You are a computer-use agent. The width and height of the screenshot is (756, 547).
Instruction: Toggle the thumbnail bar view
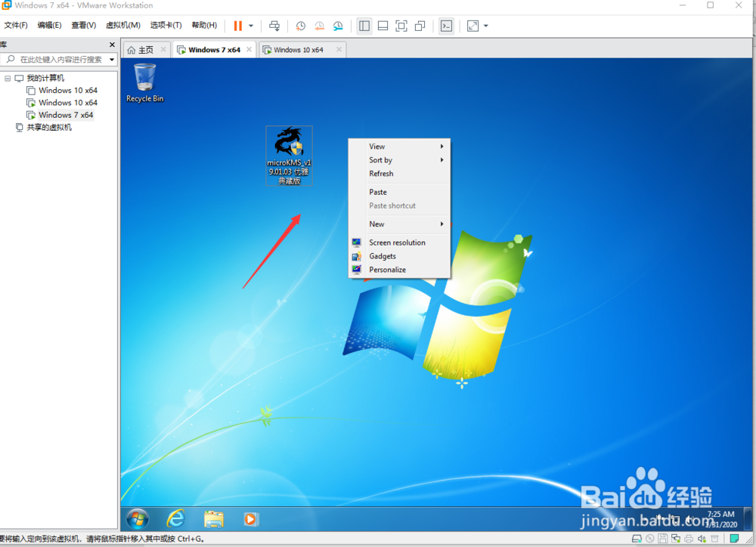click(383, 26)
